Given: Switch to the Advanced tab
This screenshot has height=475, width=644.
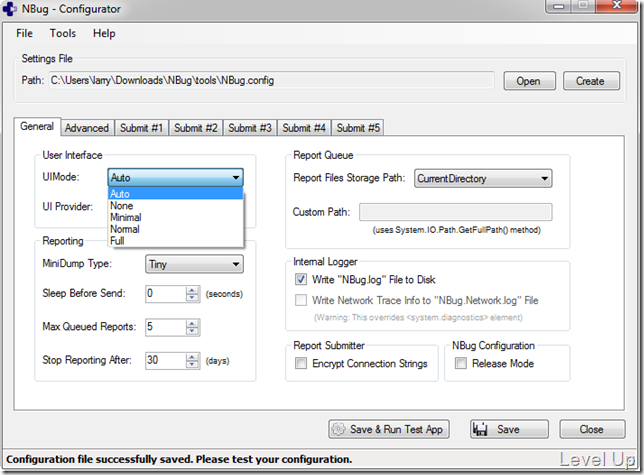Looking at the screenshot, I should [x=87, y=128].
